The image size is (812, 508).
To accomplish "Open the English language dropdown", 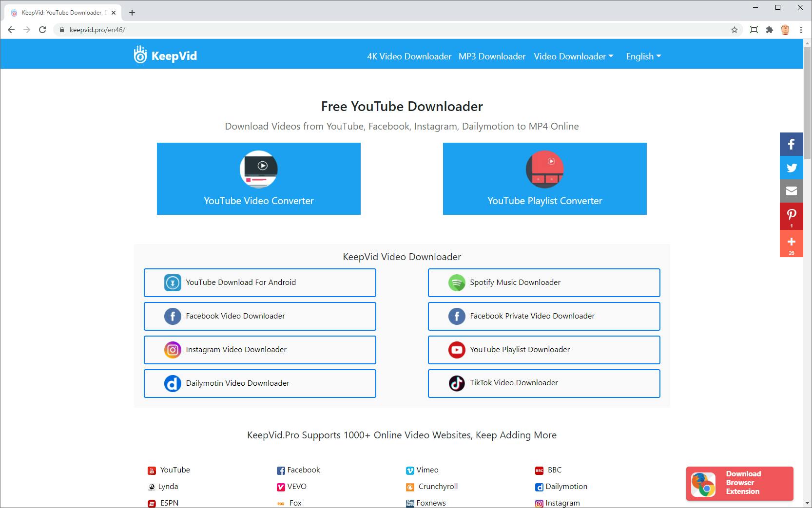I will point(644,56).
